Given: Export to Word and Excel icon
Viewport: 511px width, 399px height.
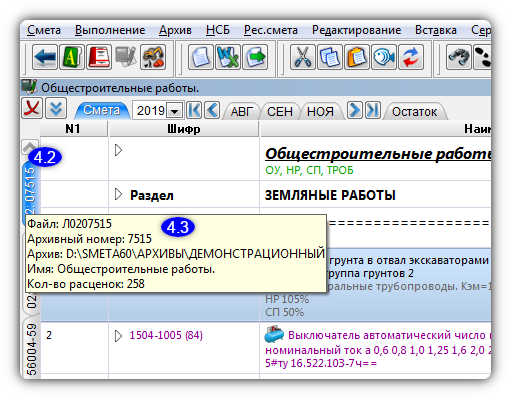Looking at the screenshot, I should [228, 57].
